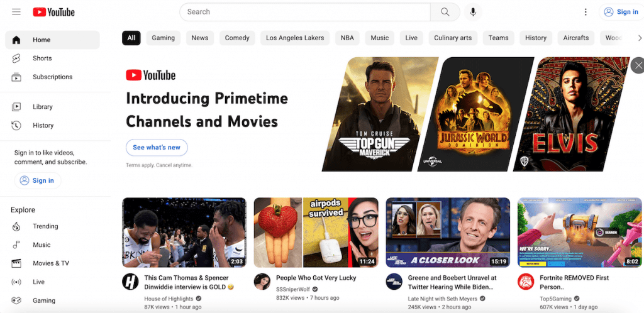Image resolution: width=644 pixels, height=313 pixels.
Task: Open Gaming under Explore
Action: coord(52,300)
